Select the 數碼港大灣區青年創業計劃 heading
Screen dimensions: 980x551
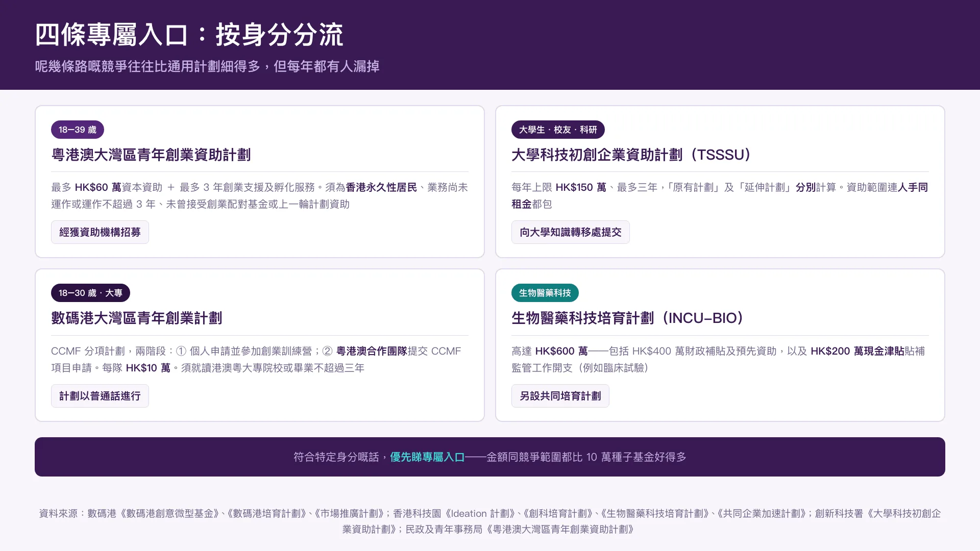pyautogui.click(x=137, y=318)
